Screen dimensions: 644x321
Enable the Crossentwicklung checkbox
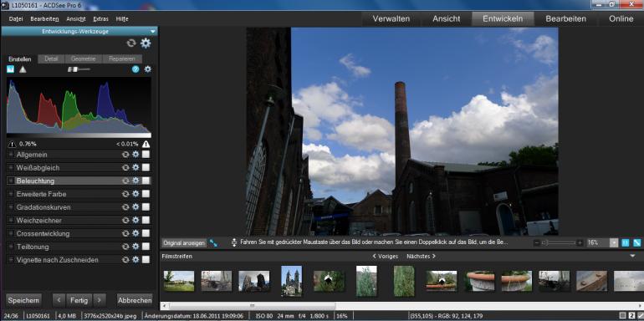(146, 233)
